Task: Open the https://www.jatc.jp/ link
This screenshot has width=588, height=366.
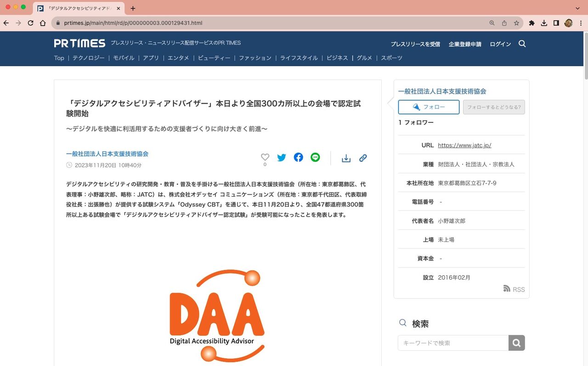Action: [x=464, y=145]
